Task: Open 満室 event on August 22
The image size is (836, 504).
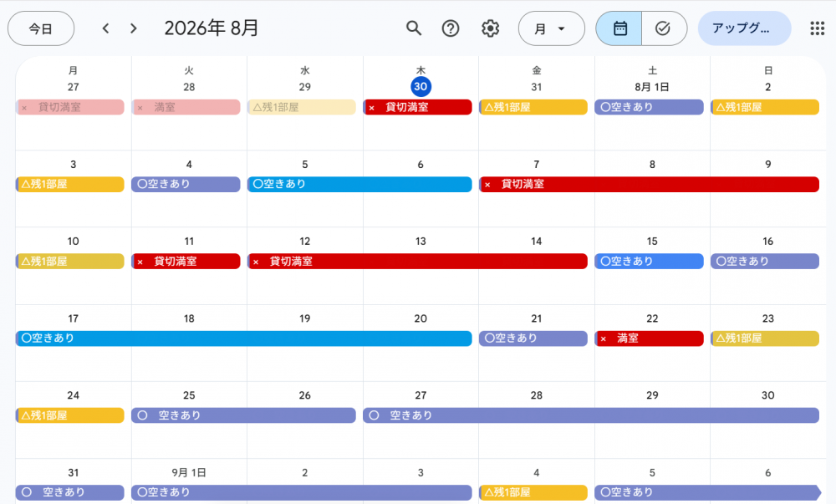Action: pos(649,339)
